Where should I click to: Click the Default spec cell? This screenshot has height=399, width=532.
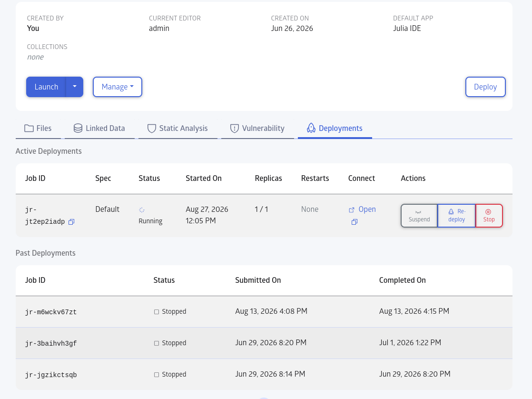point(107,209)
